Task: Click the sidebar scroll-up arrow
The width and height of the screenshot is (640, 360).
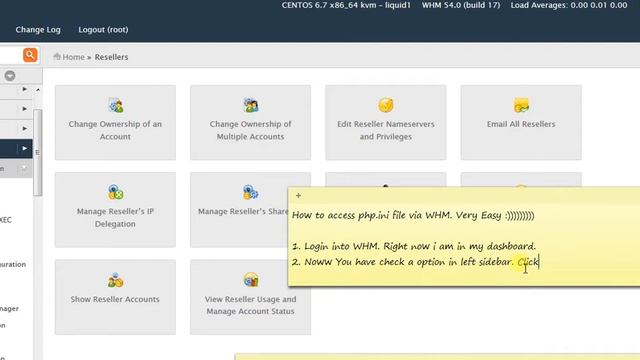Action: click(38, 89)
